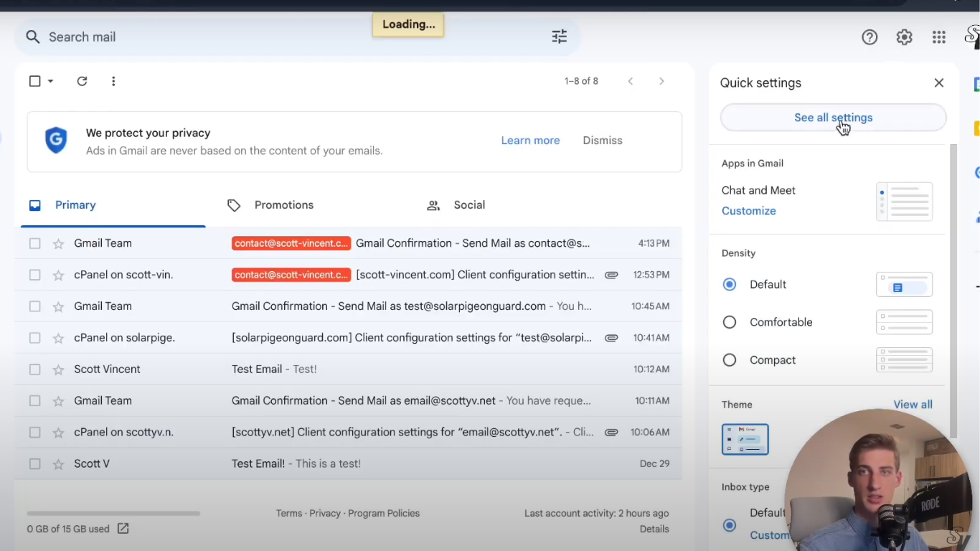This screenshot has height=551, width=980.
Task: Go to newer emails arrow
Action: click(631, 81)
